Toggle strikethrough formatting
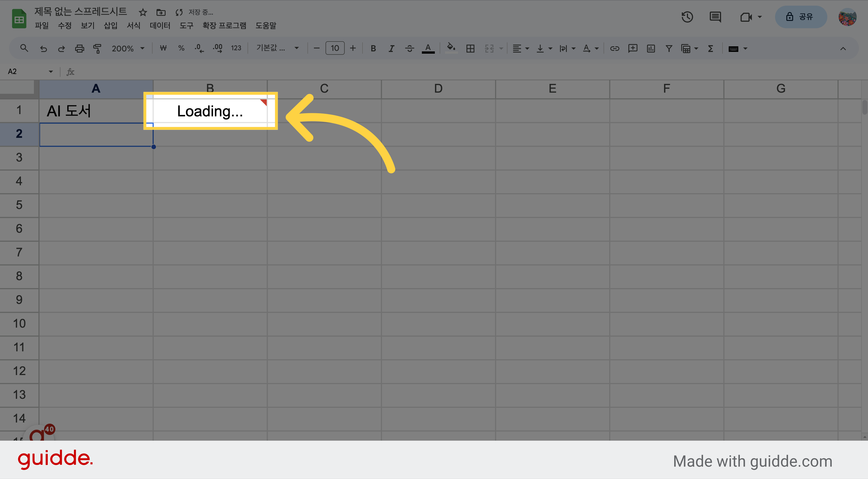Screen dimensions: 868x479 coord(409,49)
